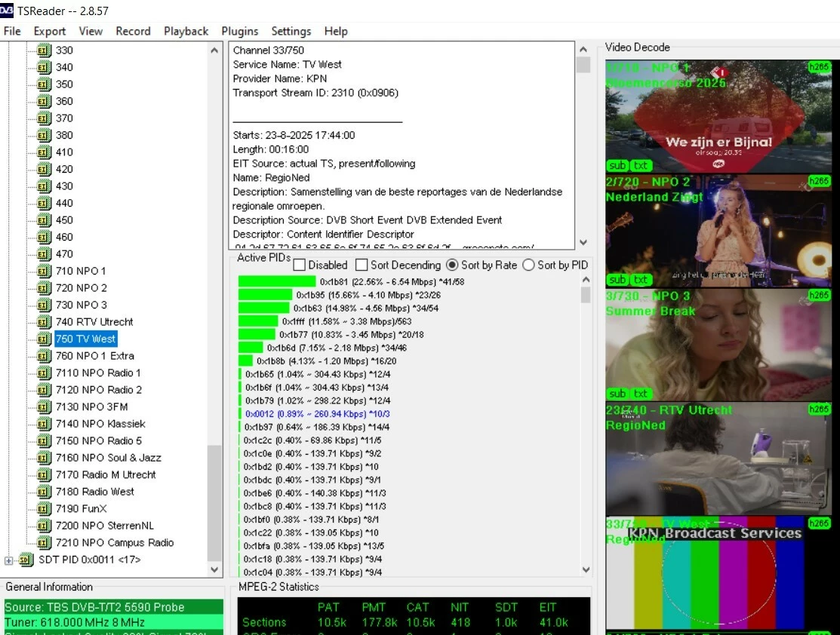
Task: Open the File menu
Action: pos(12,31)
